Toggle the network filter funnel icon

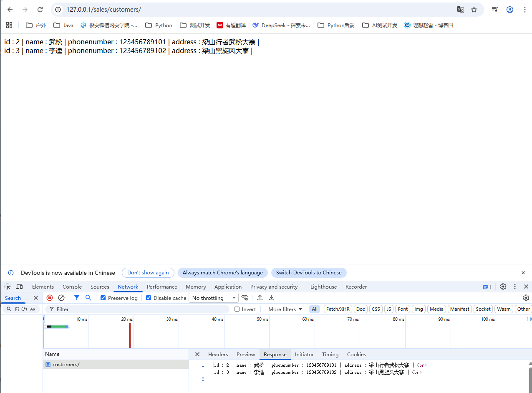pos(77,298)
